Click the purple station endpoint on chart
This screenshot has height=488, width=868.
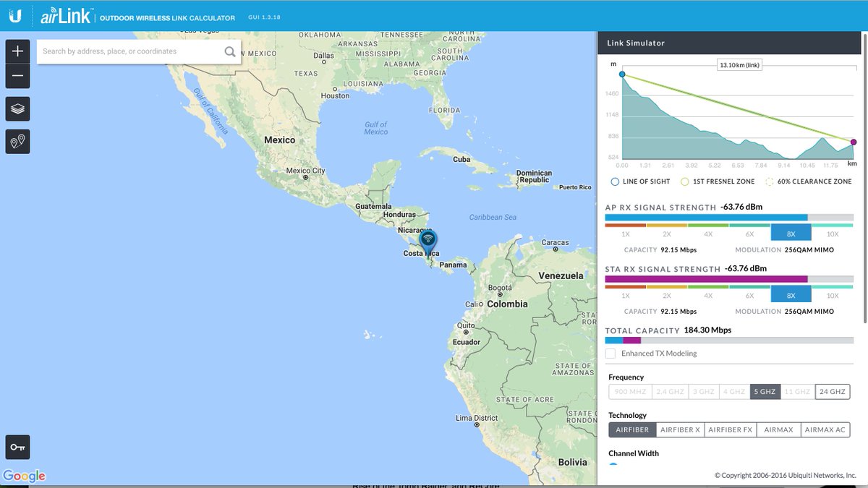click(854, 142)
